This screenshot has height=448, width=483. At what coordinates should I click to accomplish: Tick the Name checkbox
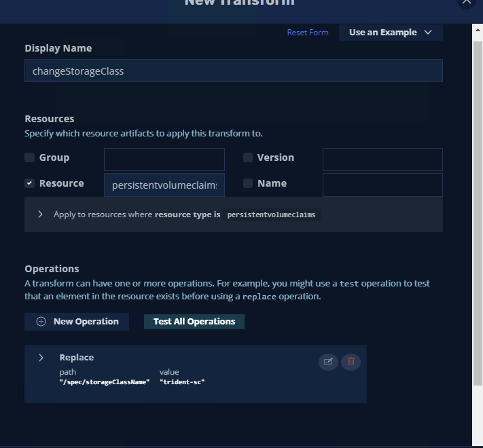pyautogui.click(x=248, y=183)
